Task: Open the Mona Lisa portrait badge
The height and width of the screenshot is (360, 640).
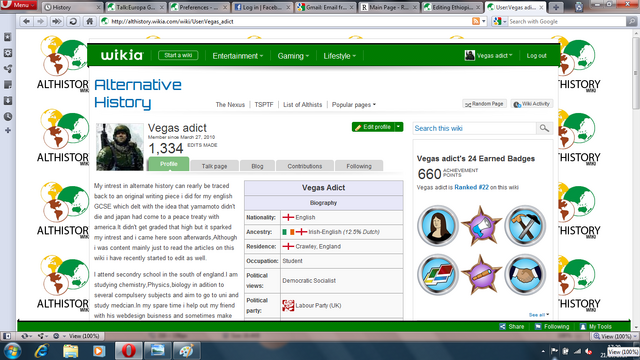Action: click(438, 226)
